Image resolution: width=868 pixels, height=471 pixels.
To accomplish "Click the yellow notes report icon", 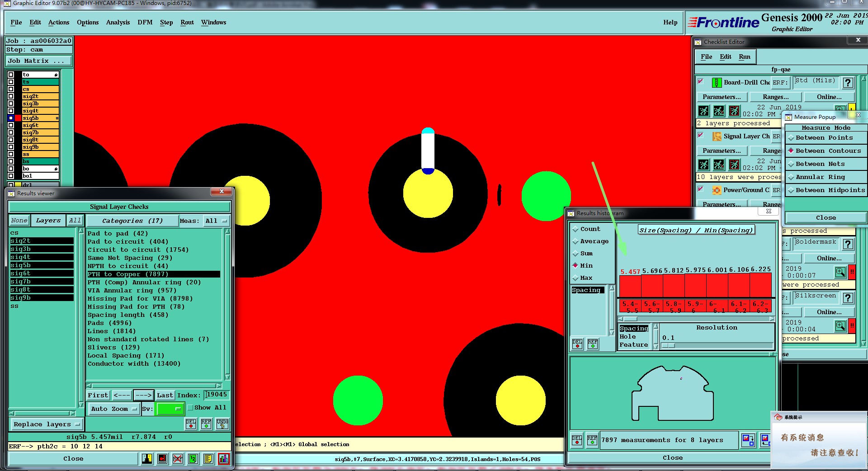I will (208, 459).
